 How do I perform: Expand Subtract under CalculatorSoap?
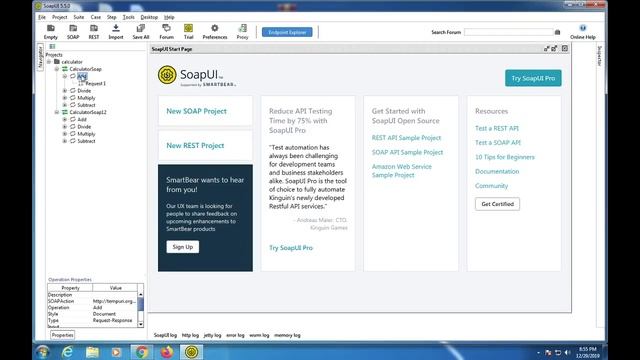click(64, 105)
